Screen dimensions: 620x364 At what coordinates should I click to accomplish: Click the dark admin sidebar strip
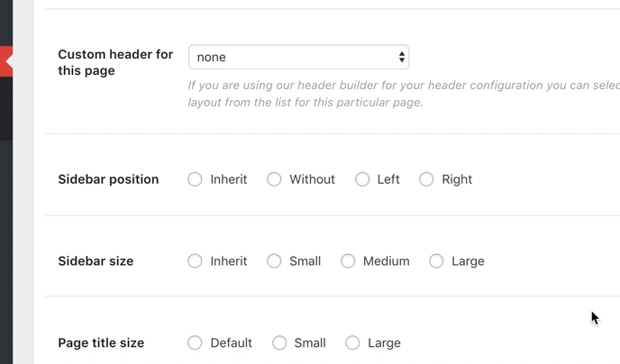click(6, 225)
